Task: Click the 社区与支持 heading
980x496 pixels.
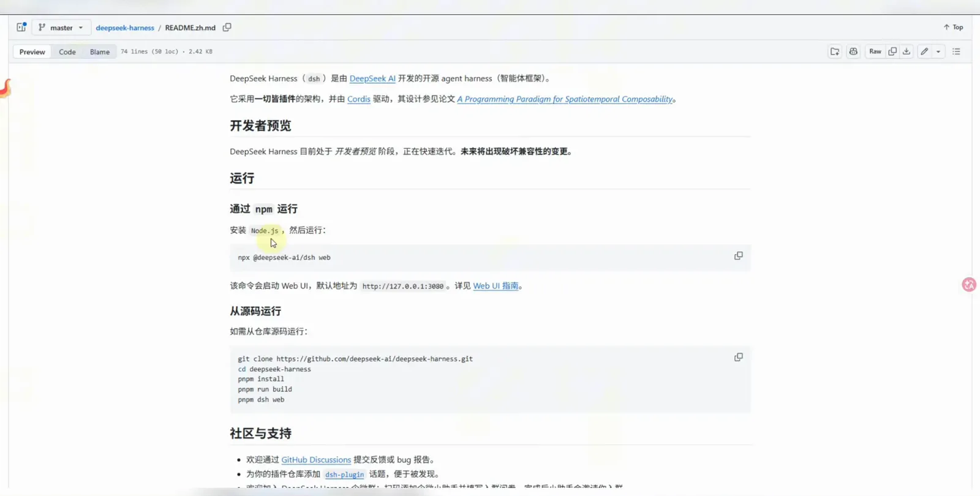Action: [x=260, y=434]
